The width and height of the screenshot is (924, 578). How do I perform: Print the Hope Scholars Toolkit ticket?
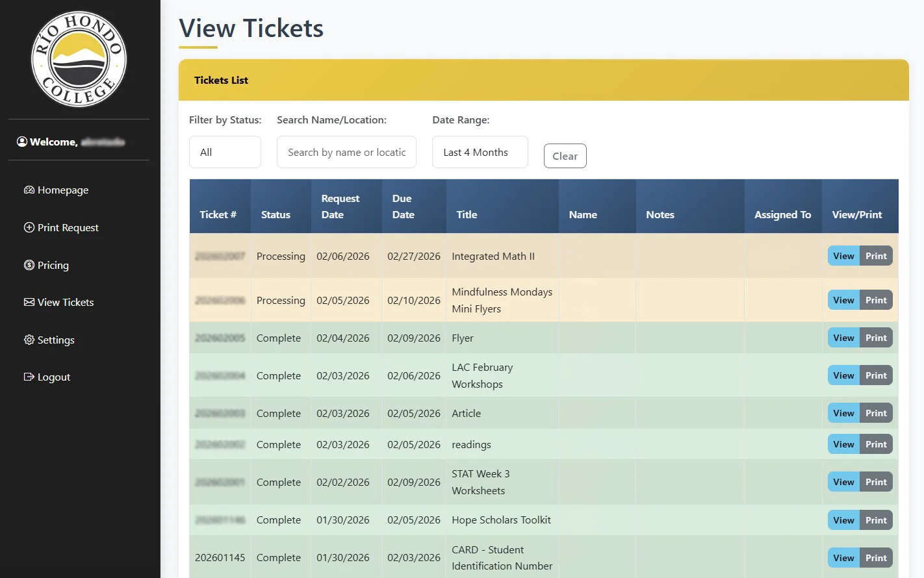point(876,520)
